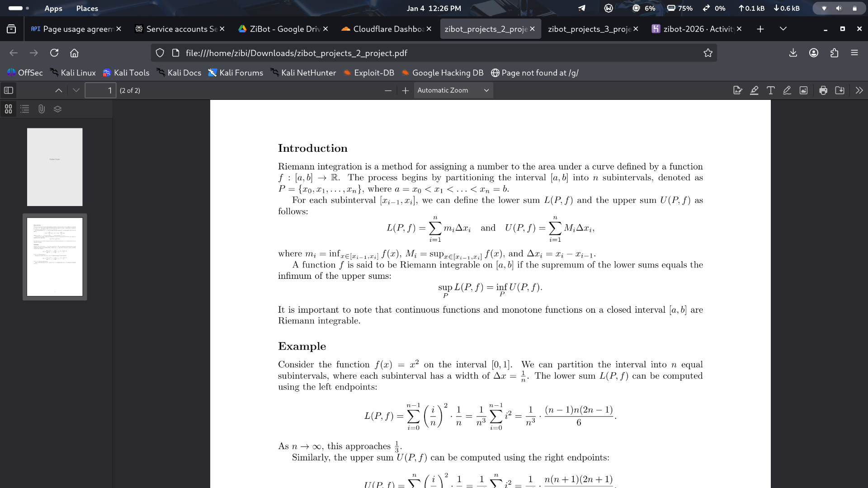This screenshot has height=488, width=868.
Task: Select the highlight tool
Action: [x=754, y=90]
